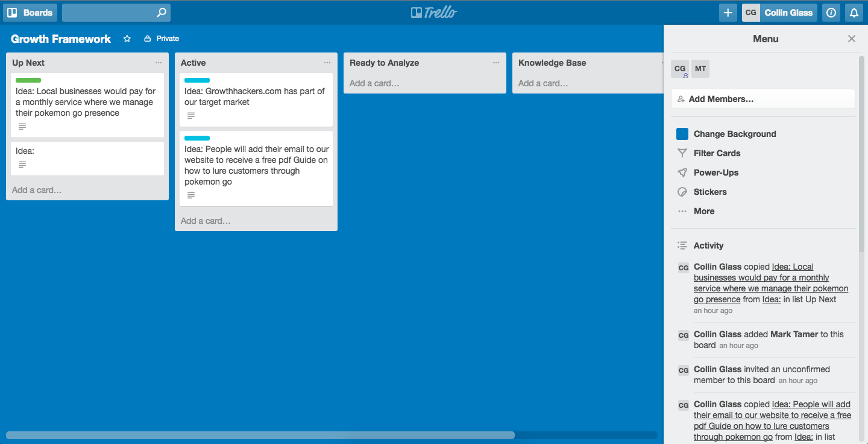868x444 pixels.
Task: Click the Change Background color swatch
Action: coord(682,133)
